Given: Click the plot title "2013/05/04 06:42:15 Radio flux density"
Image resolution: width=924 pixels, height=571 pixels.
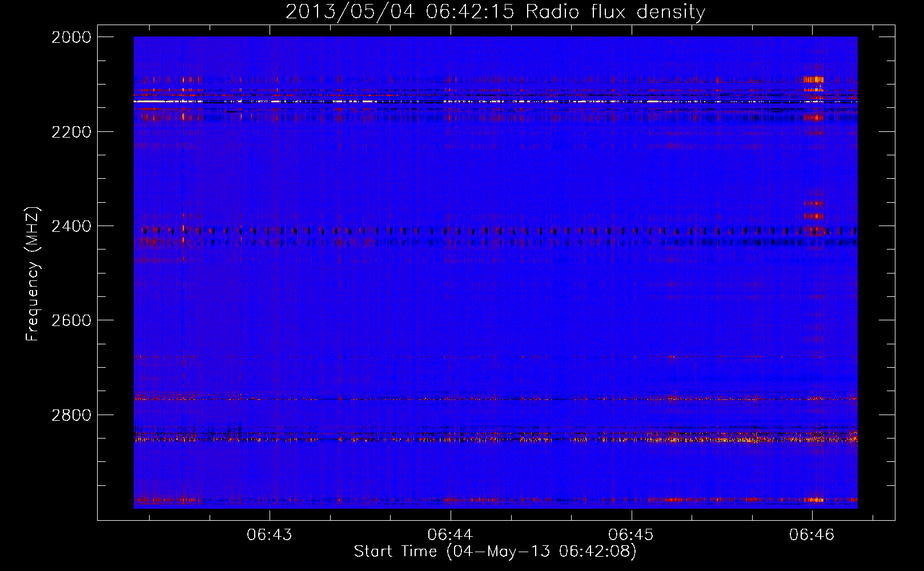Looking at the screenshot, I should coord(495,12).
